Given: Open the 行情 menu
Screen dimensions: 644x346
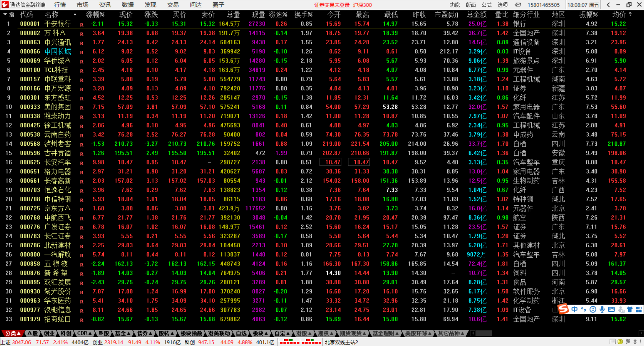Looking at the screenshot, I should point(60,5).
